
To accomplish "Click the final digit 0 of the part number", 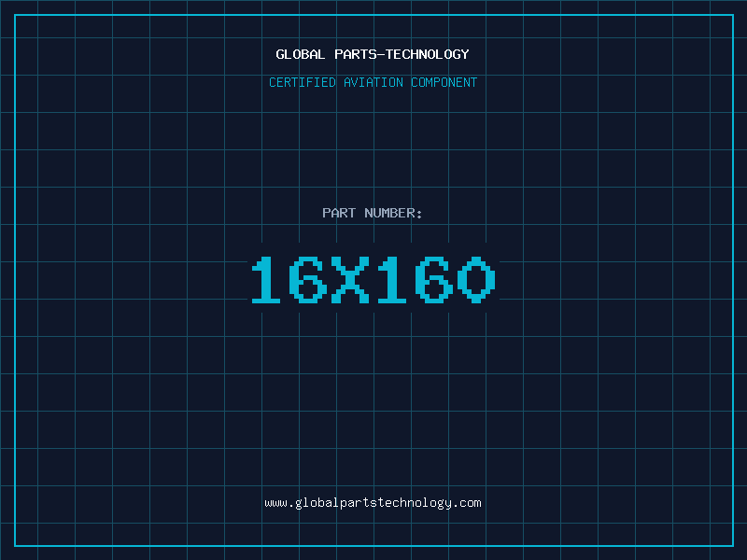I will click(476, 280).
